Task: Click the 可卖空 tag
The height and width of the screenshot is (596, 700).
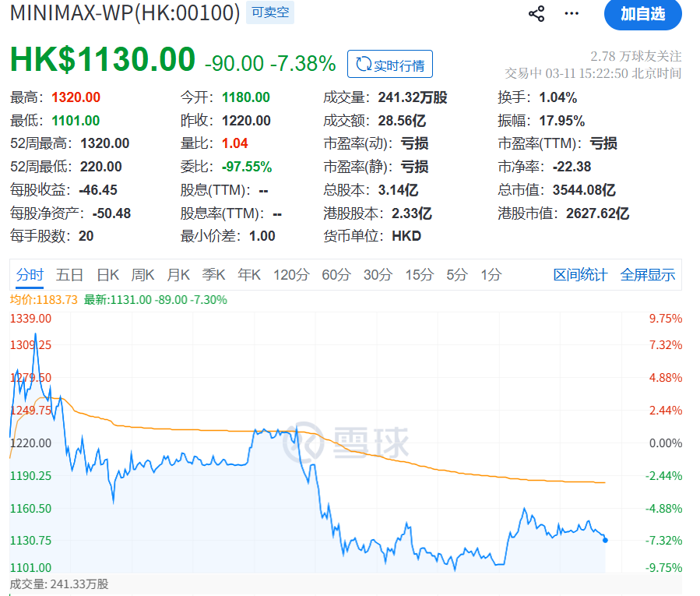Action: [270, 13]
